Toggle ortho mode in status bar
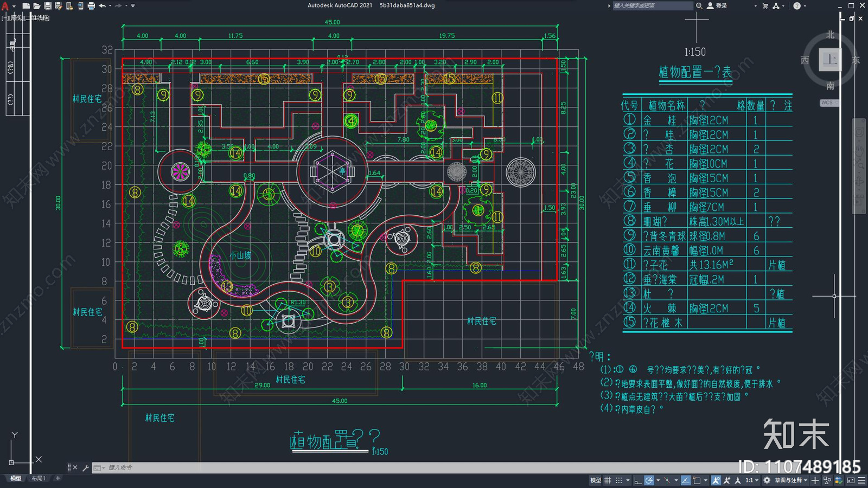 point(638,480)
